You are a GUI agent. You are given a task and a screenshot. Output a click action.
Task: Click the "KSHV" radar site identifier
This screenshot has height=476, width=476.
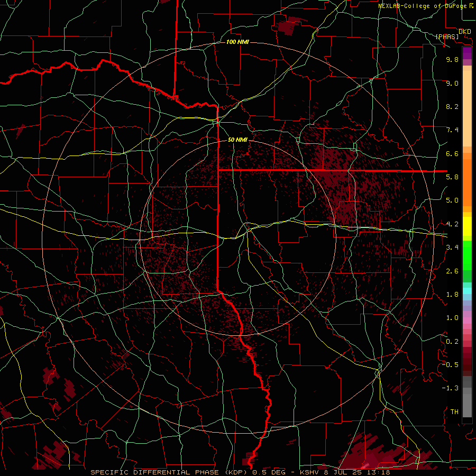click(x=309, y=472)
